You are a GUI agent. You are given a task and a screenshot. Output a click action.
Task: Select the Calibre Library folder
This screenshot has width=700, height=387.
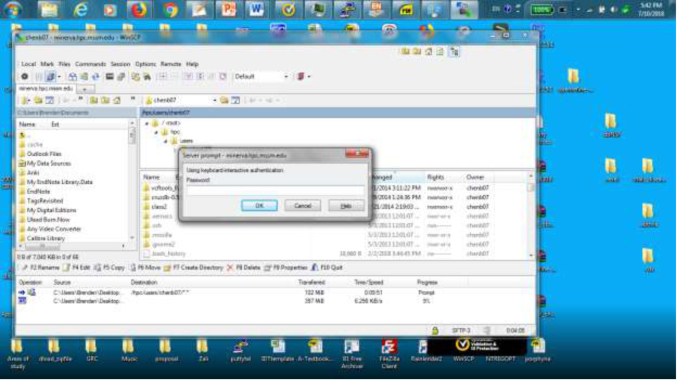[46, 238]
